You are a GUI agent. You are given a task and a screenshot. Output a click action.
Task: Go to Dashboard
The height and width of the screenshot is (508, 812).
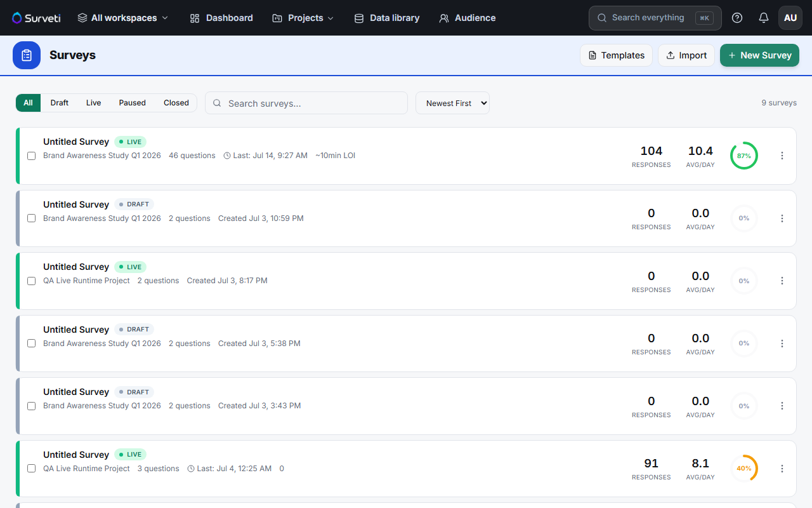tap(221, 18)
